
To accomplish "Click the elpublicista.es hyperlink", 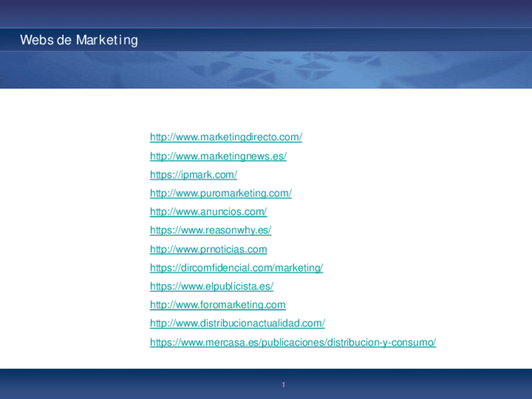I will pyautogui.click(x=211, y=286).
